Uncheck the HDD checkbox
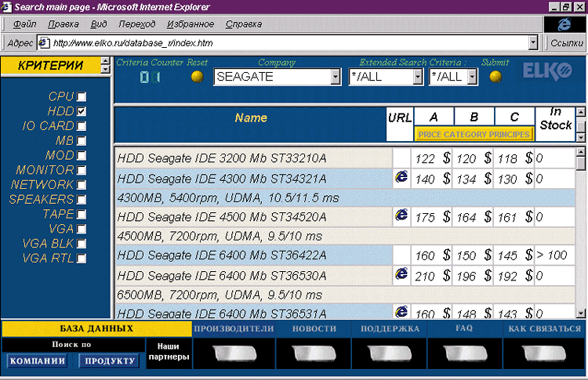This screenshot has height=380, width=588. pos(82,111)
